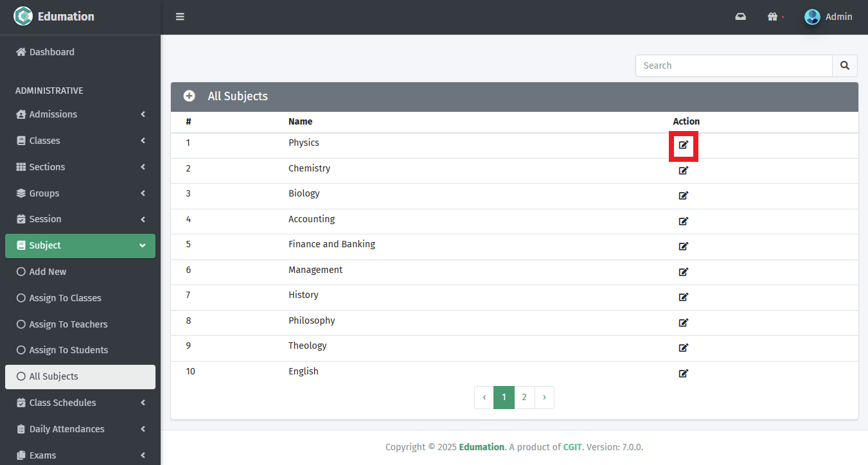Image resolution: width=868 pixels, height=465 pixels.
Task: Click the English subject name
Action: coord(303,371)
